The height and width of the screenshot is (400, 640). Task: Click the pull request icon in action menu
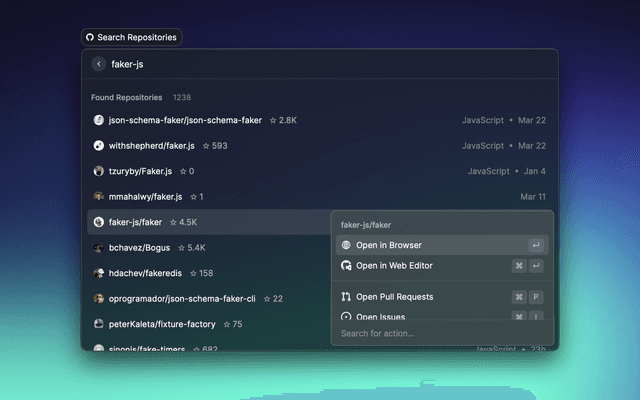346,297
